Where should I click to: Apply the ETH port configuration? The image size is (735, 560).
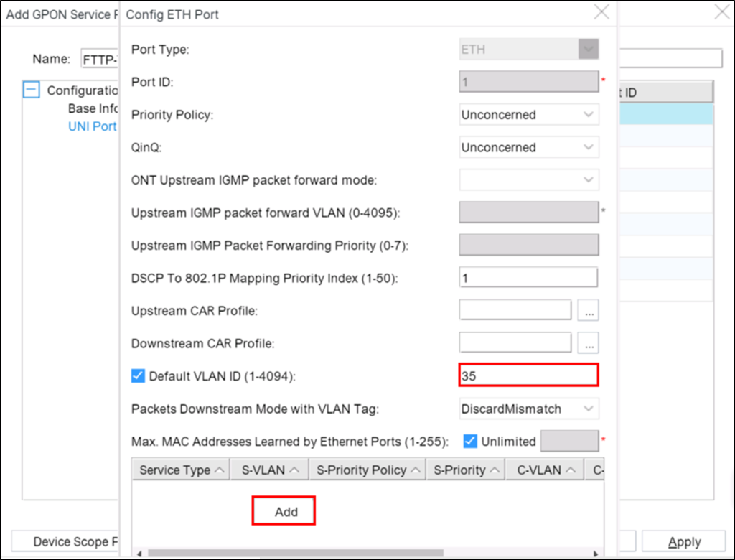click(x=684, y=541)
